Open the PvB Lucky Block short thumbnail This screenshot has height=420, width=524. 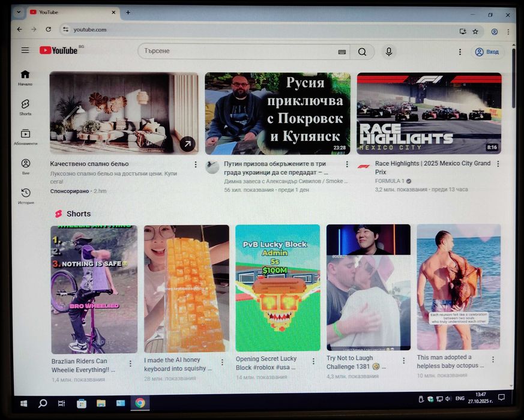[278, 288]
